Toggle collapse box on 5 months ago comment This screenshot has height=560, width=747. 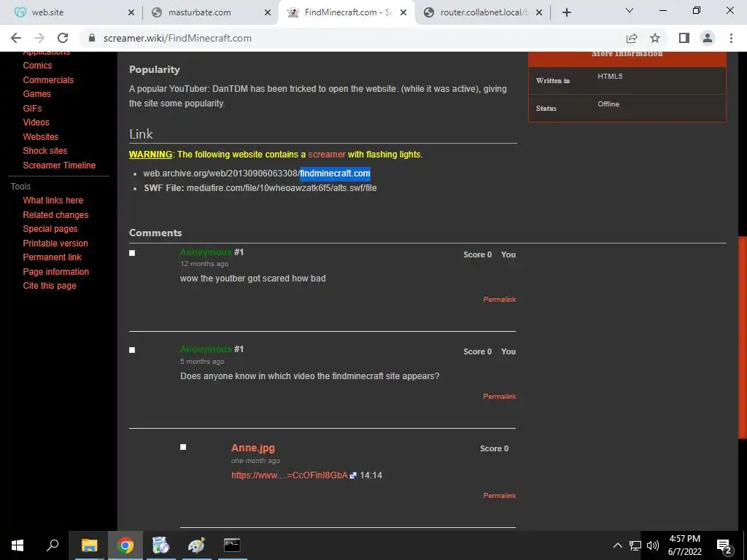132,350
